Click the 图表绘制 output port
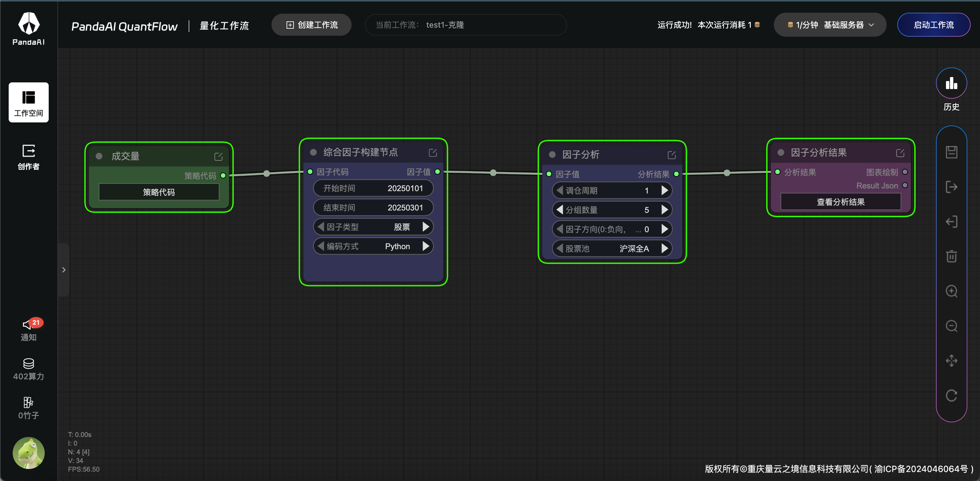This screenshot has height=481, width=980. (905, 172)
